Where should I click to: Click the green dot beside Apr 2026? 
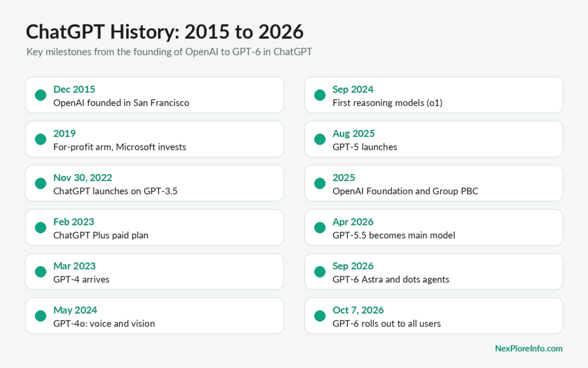click(320, 228)
